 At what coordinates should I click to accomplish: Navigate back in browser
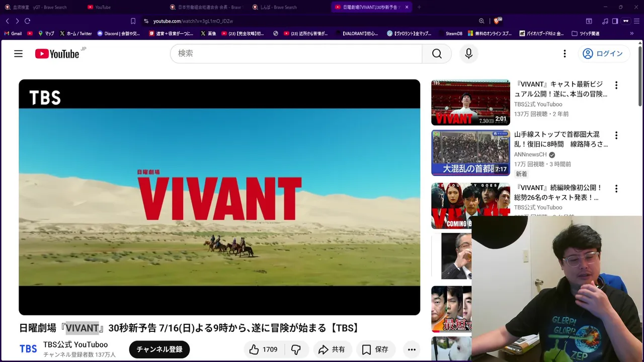(x=7, y=21)
